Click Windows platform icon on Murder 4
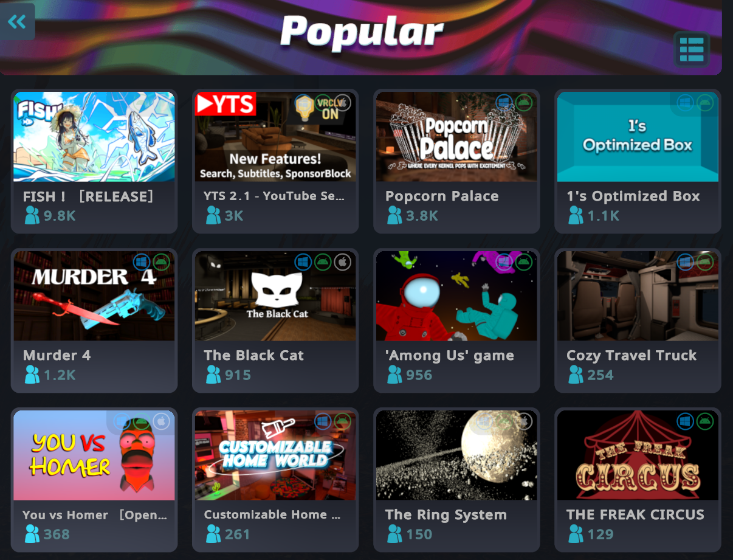The image size is (733, 560). [142, 262]
